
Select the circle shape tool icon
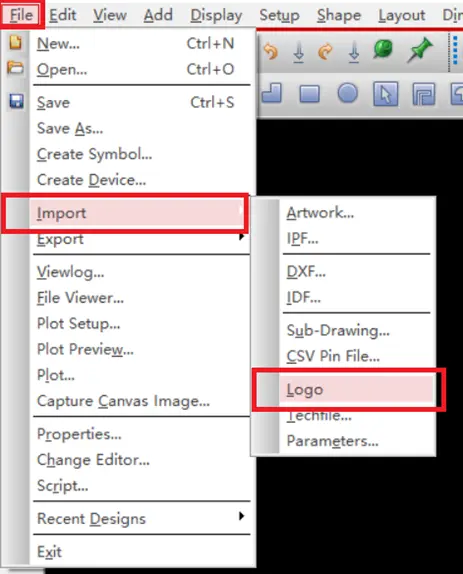[x=347, y=93]
